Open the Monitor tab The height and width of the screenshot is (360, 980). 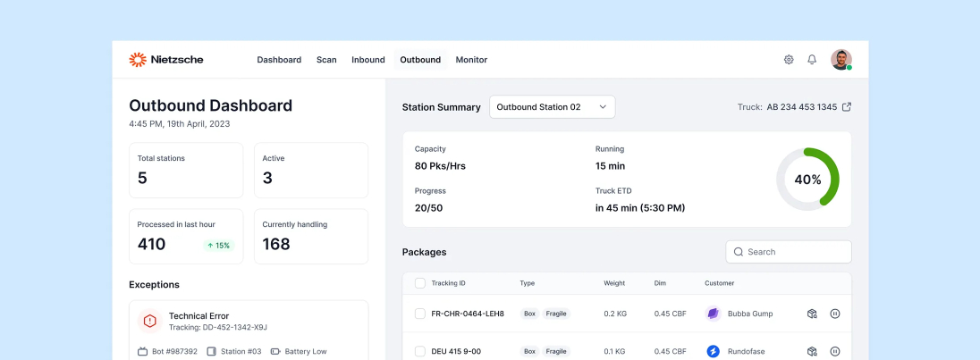click(471, 60)
